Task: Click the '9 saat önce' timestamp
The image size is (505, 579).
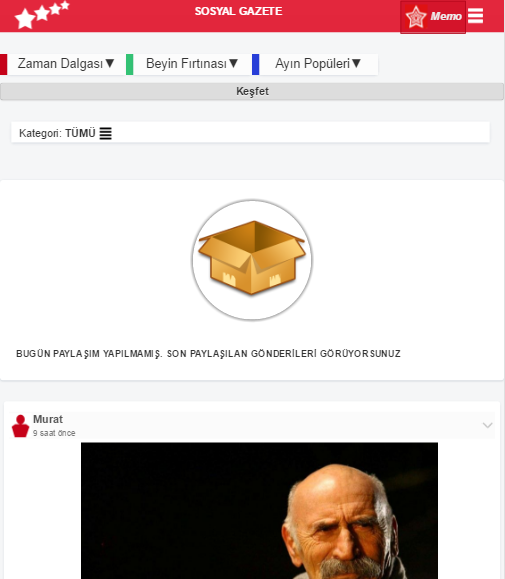Action: pos(54,433)
